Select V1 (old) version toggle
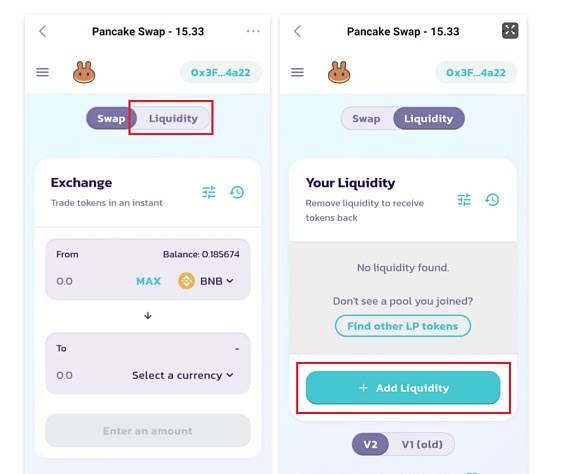This screenshot has height=474, width=563. coord(422,444)
